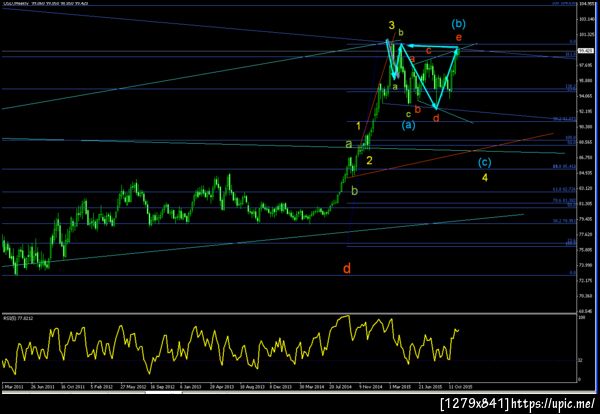Click the RSI scale value 100
Image resolution: width=600 pixels, height=414 pixels.
(x=581, y=318)
